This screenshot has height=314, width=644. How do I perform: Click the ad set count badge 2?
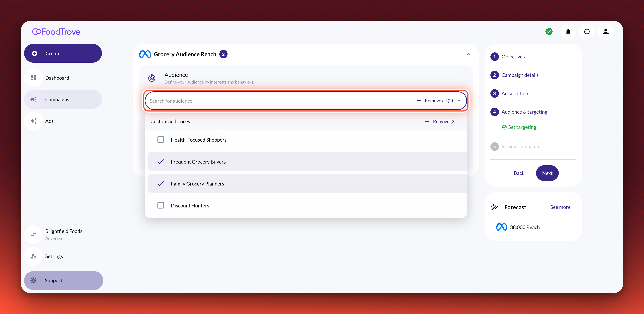[x=223, y=54]
